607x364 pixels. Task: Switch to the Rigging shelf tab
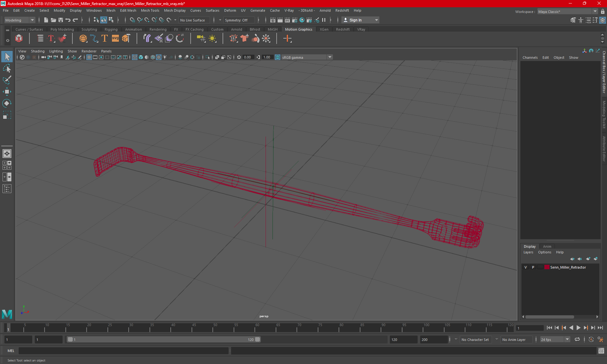(x=111, y=29)
